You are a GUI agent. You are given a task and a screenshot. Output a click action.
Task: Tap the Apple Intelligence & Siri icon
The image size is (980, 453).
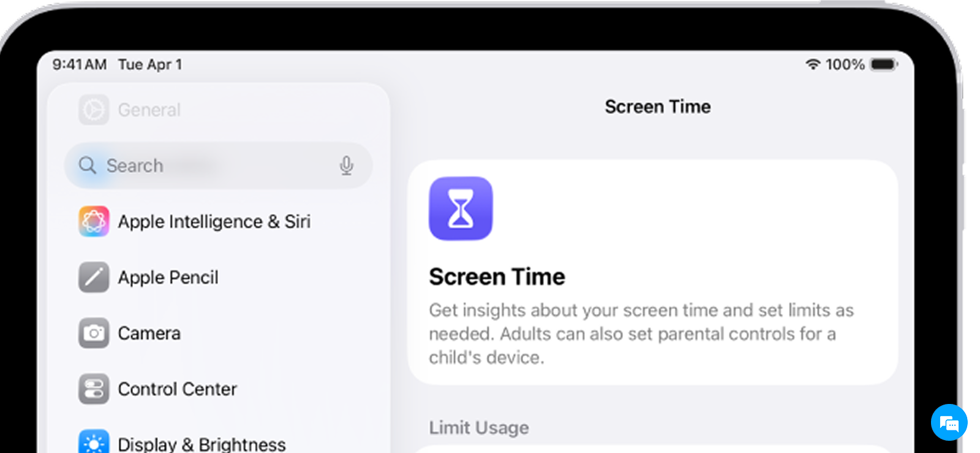tap(94, 221)
